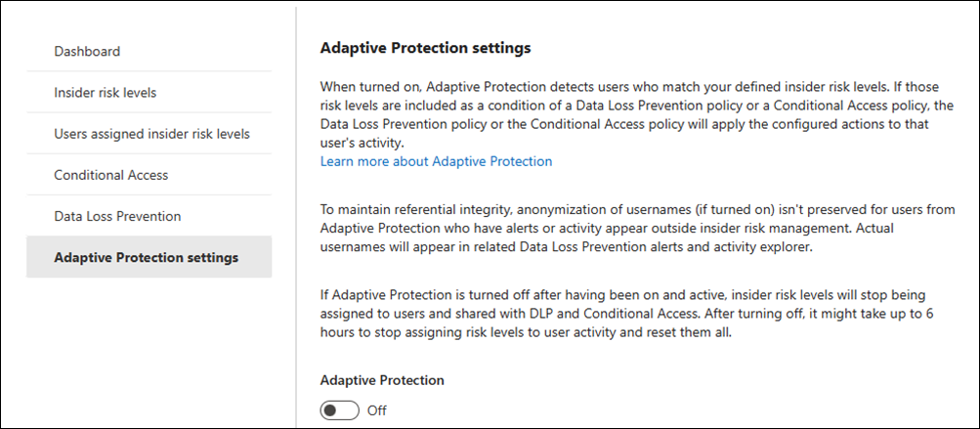This screenshot has height=429, width=980.
Task: Click the Off label beside the toggle
Action: 377,410
